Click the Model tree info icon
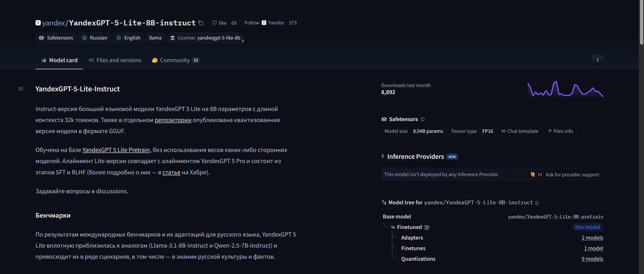The image size is (644, 274). [x=537, y=203]
